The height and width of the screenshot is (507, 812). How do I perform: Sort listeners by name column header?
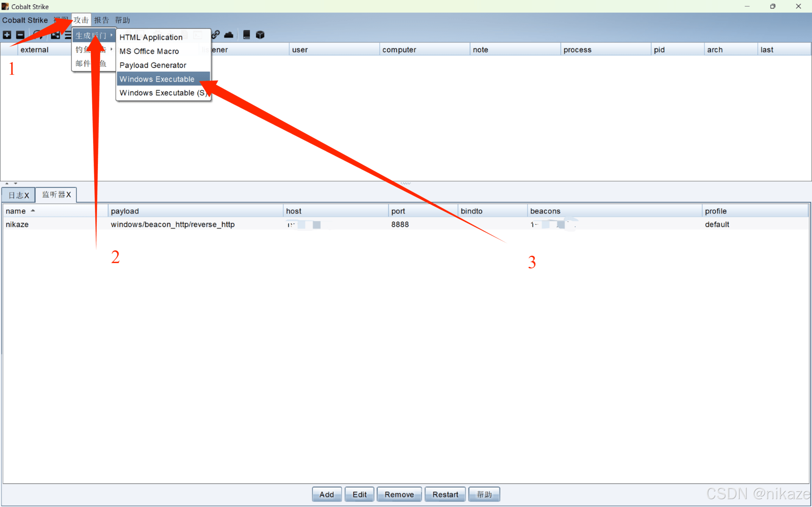point(16,211)
